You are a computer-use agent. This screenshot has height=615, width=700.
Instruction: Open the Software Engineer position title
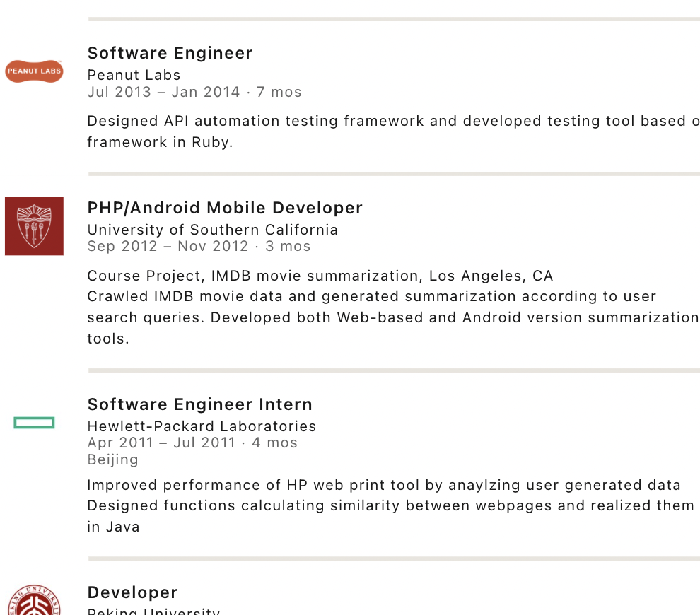[170, 53]
